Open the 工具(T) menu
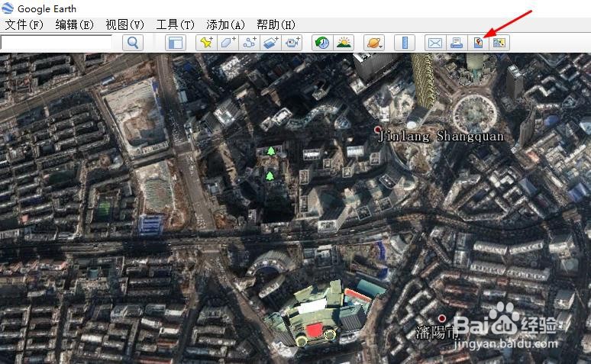591x364 pixels. (x=176, y=25)
